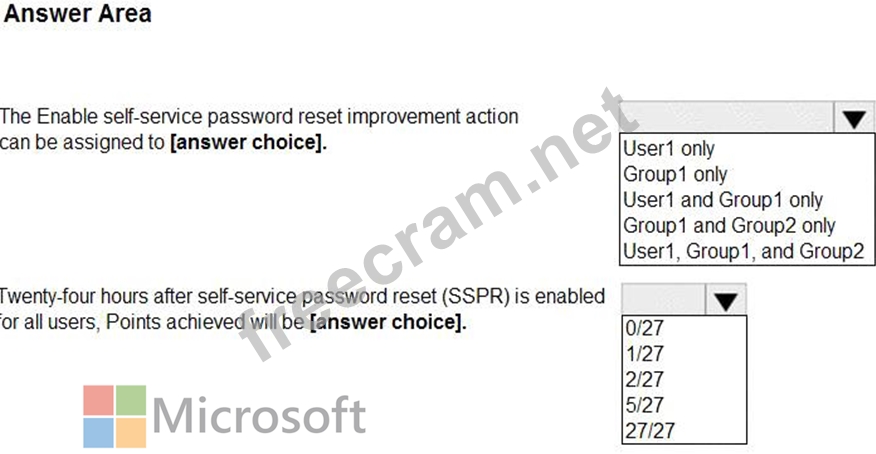Pick the 2/27 points option

pos(643,380)
